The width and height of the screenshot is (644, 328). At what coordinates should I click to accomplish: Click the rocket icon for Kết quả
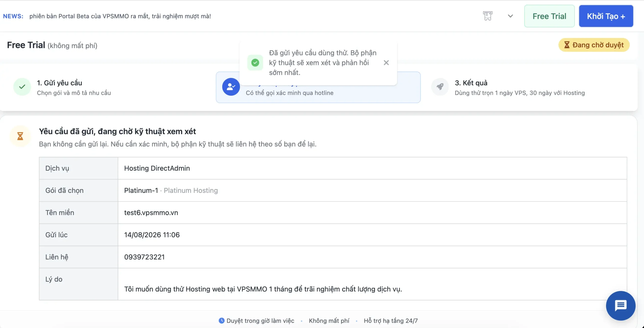[x=440, y=87]
